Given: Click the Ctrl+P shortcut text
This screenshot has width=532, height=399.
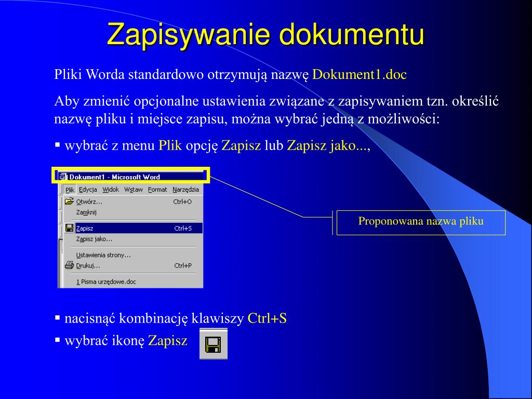Looking at the screenshot, I should coord(183,265).
